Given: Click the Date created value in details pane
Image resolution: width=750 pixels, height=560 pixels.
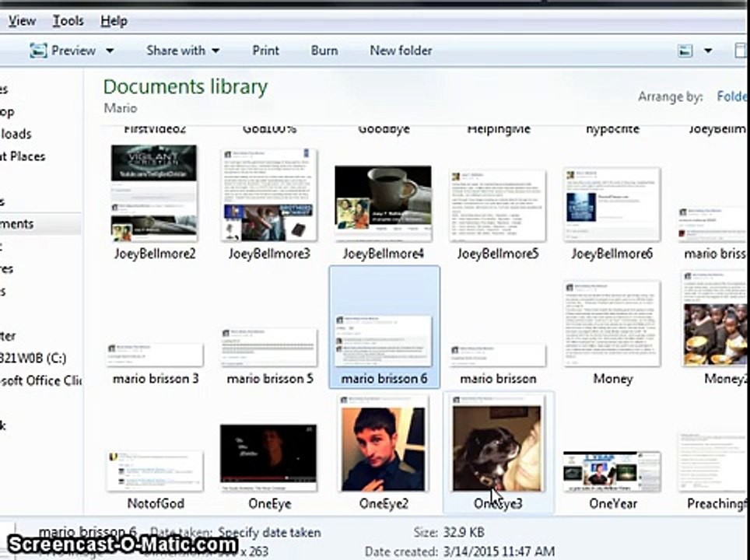Looking at the screenshot, I should 499,551.
